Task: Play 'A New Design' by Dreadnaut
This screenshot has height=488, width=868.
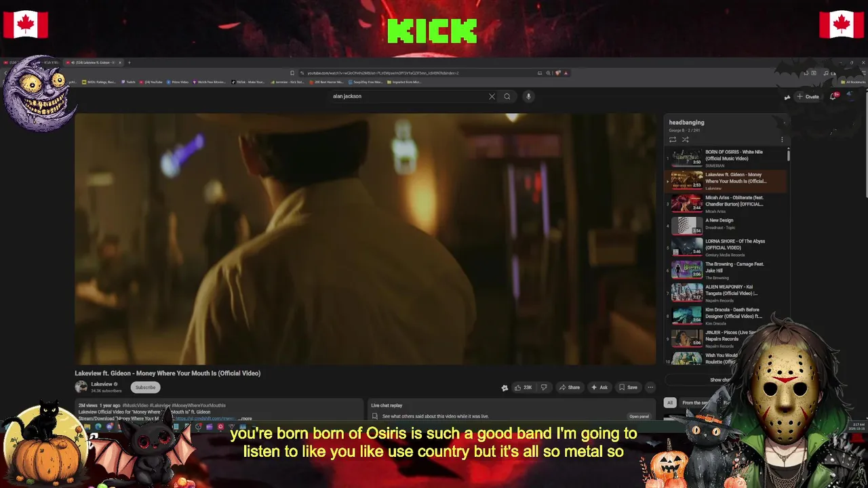Action: (726, 224)
